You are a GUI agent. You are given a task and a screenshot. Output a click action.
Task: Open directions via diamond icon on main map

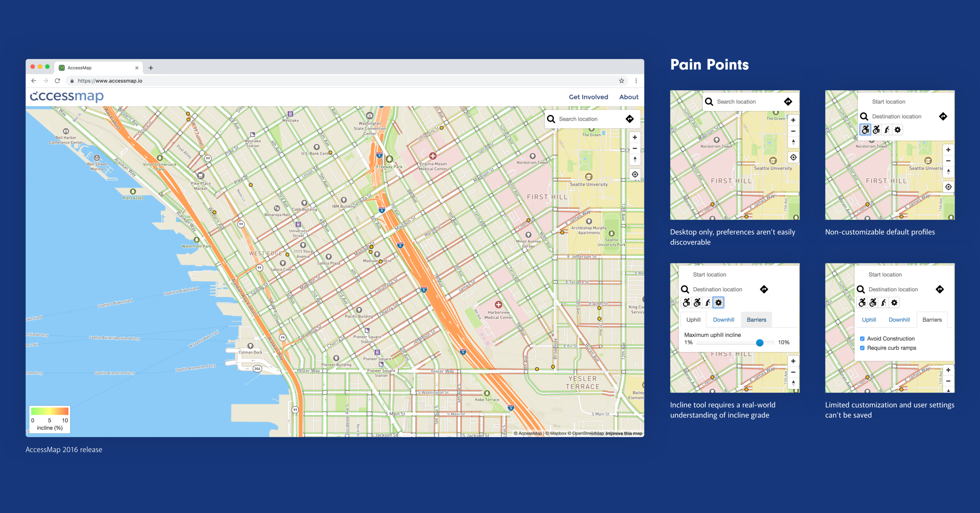(x=630, y=119)
